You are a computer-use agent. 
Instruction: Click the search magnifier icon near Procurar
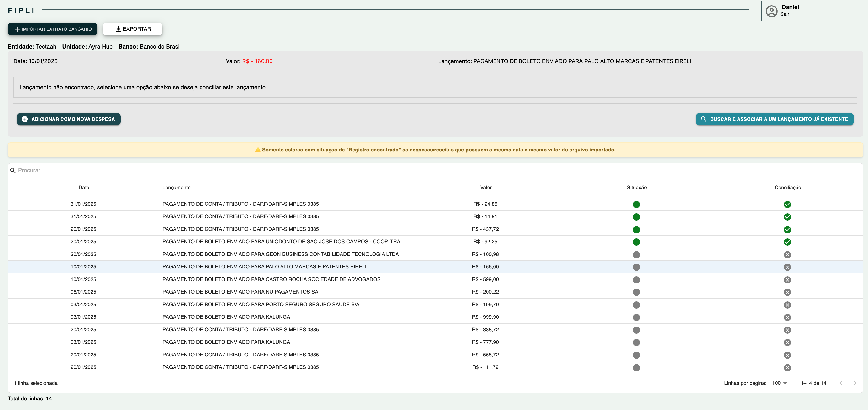[x=13, y=171]
